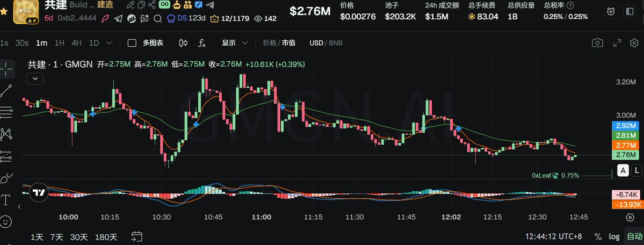This screenshot has width=644, height=245.
Task: Open the round chart analytics icon
Action: (x=132, y=18)
